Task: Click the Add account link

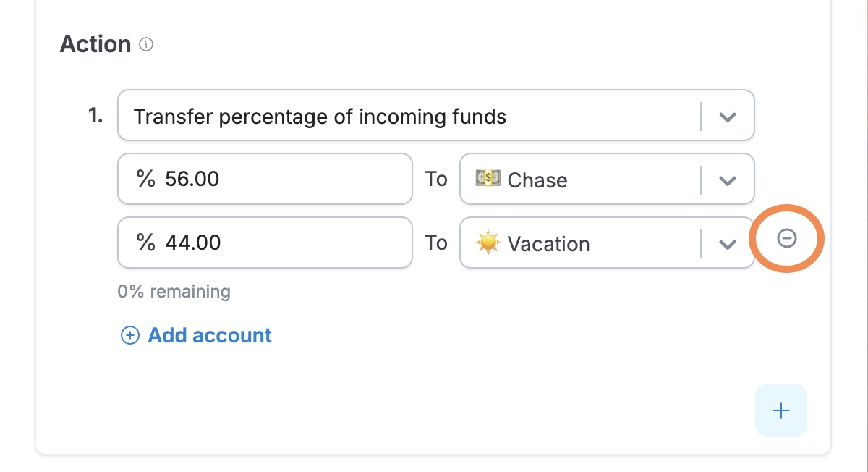Action: (x=210, y=335)
